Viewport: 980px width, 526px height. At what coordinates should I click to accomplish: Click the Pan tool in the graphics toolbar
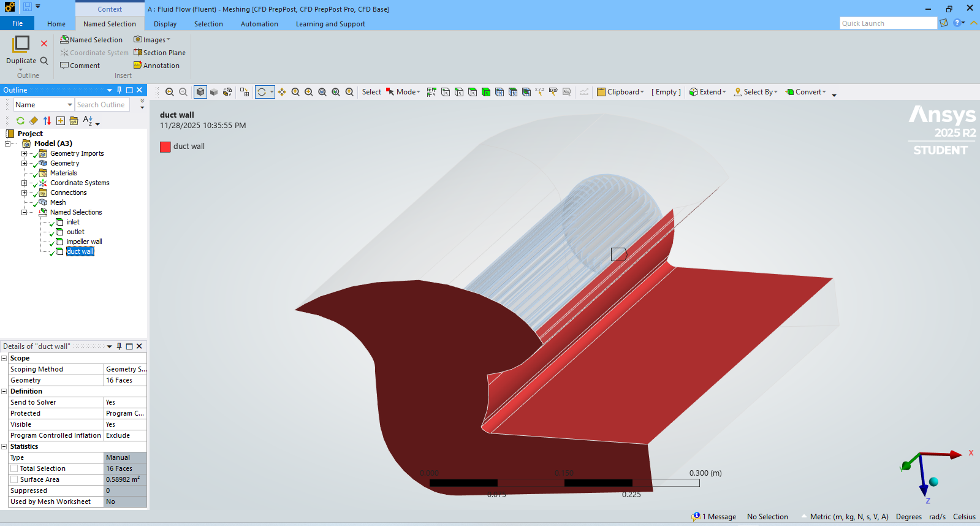(x=282, y=92)
